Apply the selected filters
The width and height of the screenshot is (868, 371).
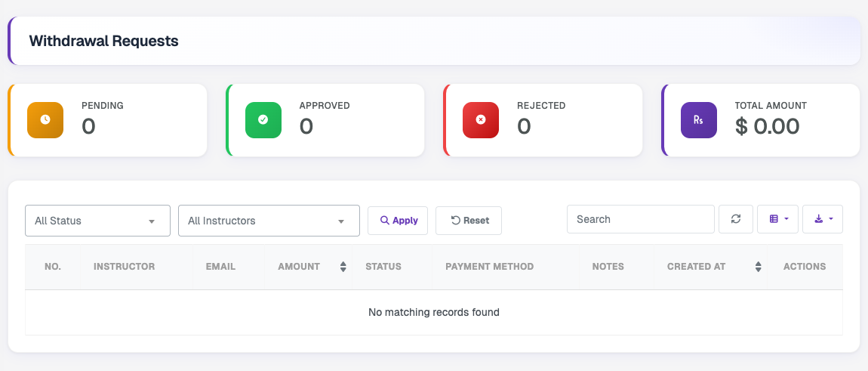pyautogui.click(x=398, y=221)
